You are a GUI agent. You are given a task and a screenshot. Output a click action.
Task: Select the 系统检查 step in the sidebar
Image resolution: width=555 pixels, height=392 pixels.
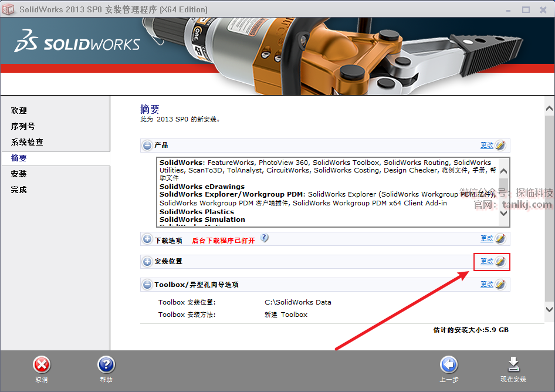click(27, 143)
